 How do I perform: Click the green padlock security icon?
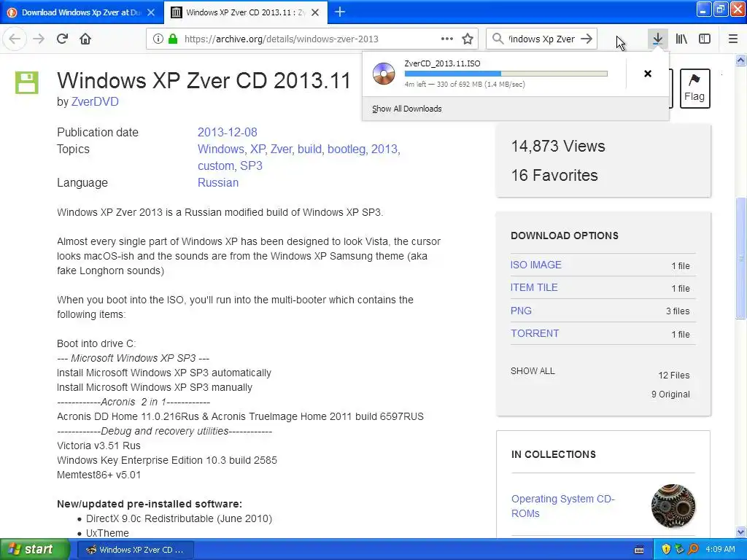[173, 39]
